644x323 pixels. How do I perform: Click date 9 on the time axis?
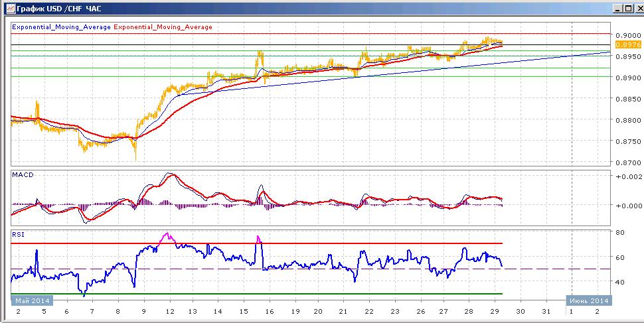pos(143,312)
